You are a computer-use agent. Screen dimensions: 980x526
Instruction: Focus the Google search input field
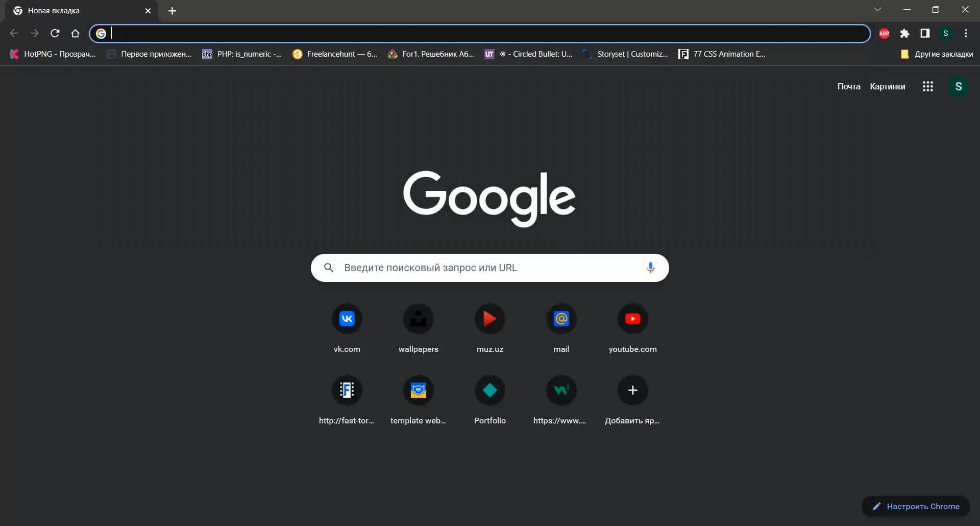point(490,268)
